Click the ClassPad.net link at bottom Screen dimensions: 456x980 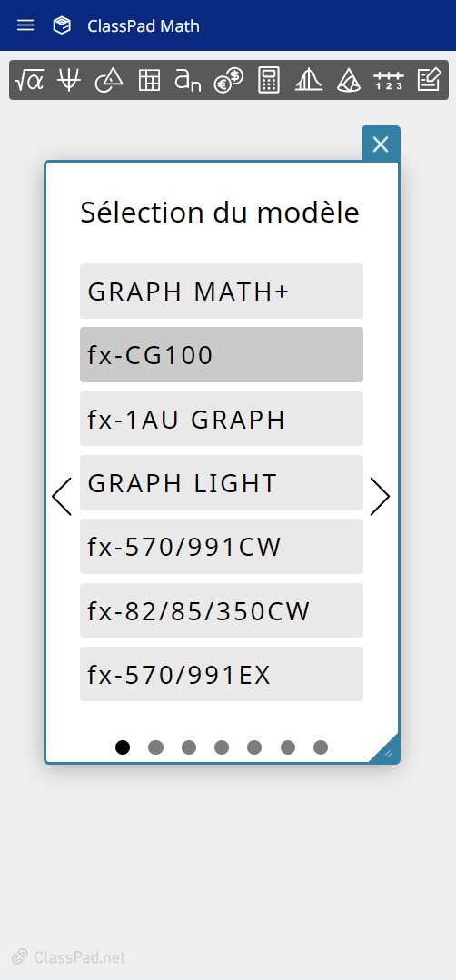click(x=69, y=957)
